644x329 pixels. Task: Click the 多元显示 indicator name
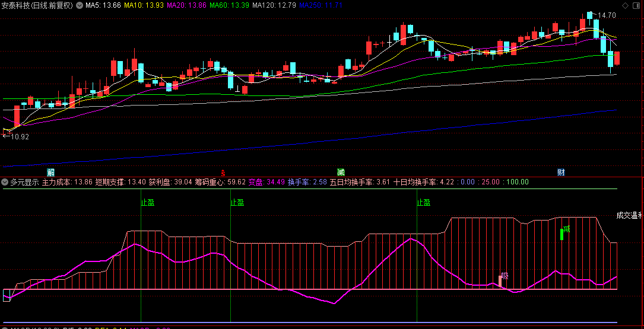24,182
